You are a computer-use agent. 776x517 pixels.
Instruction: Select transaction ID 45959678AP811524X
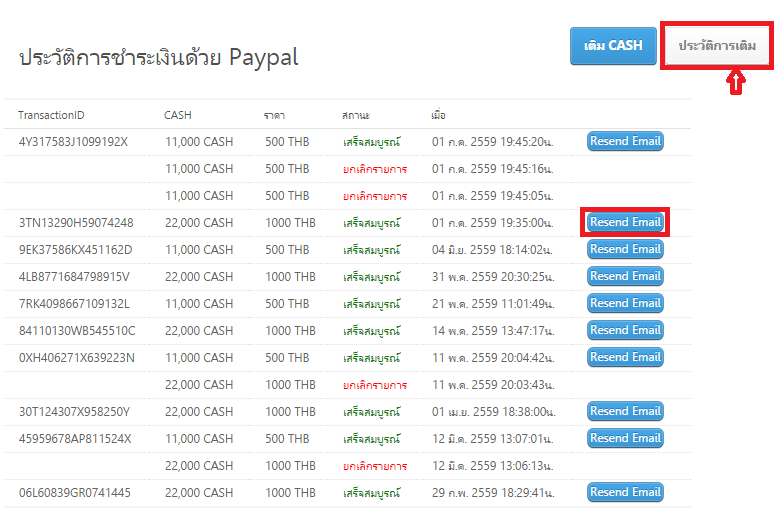pos(75,439)
